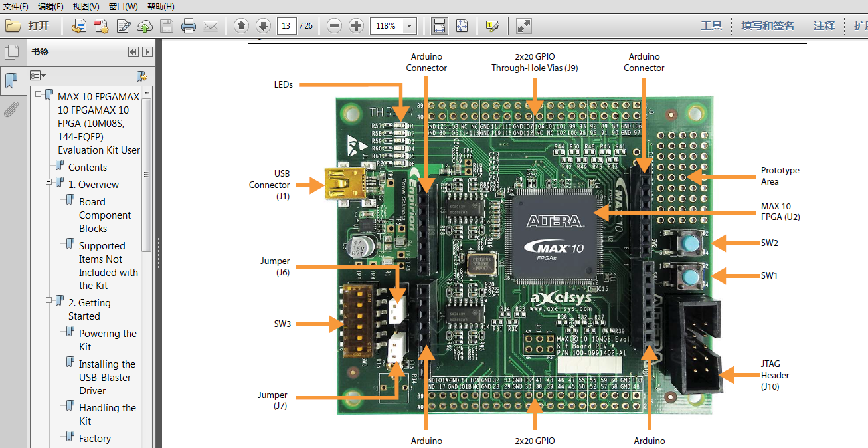Go to the previous page with the up arrow

pyautogui.click(x=242, y=26)
